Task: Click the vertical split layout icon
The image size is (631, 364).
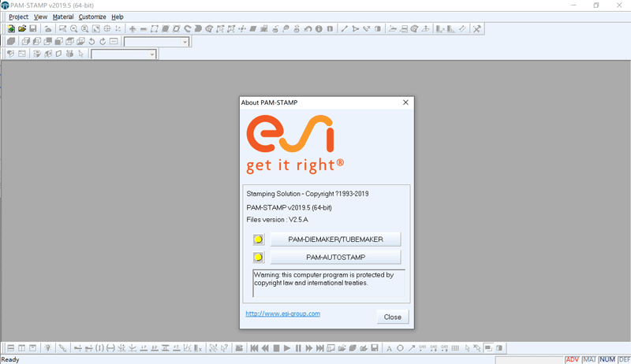Action: (22, 348)
